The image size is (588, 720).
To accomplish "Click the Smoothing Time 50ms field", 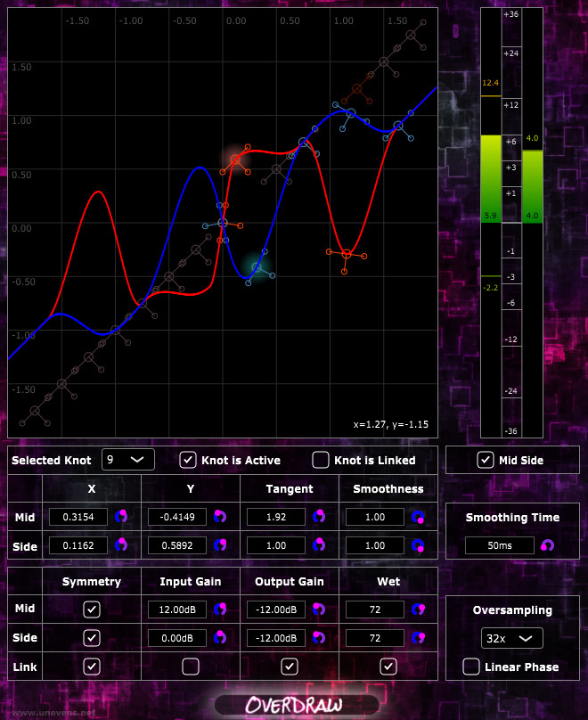I will pyautogui.click(x=500, y=545).
